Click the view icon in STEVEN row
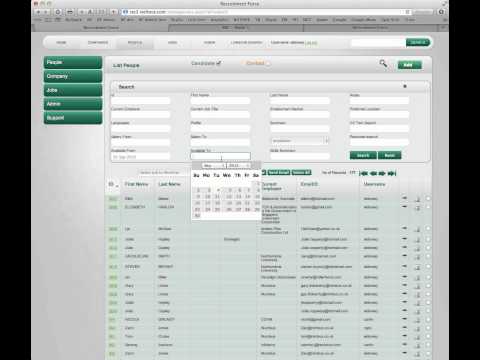 point(405,266)
